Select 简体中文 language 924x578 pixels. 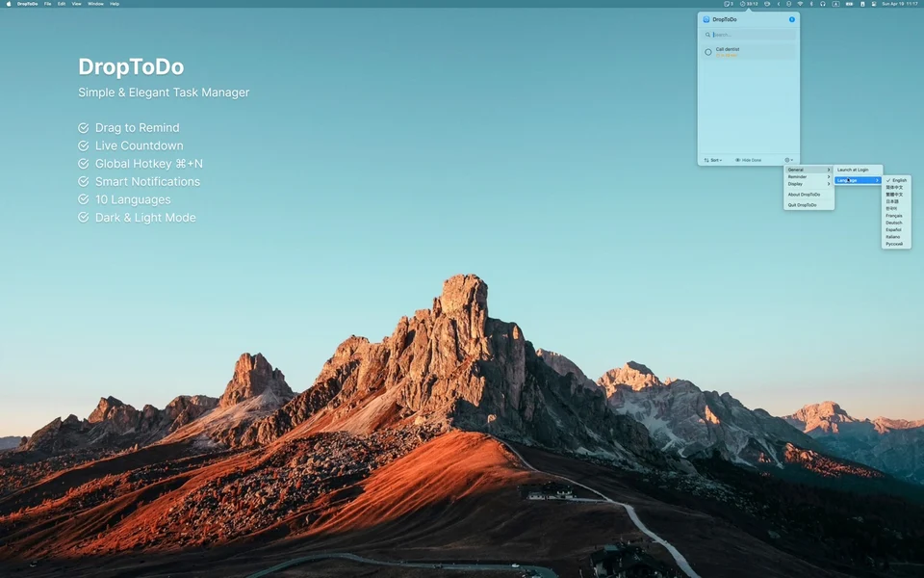pyautogui.click(x=896, y=188)
